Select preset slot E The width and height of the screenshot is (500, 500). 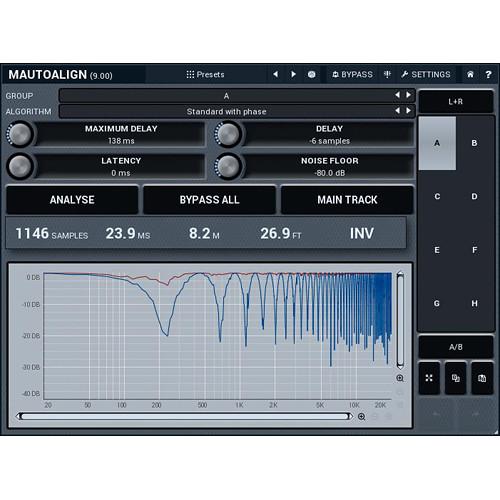click(437, 250)
